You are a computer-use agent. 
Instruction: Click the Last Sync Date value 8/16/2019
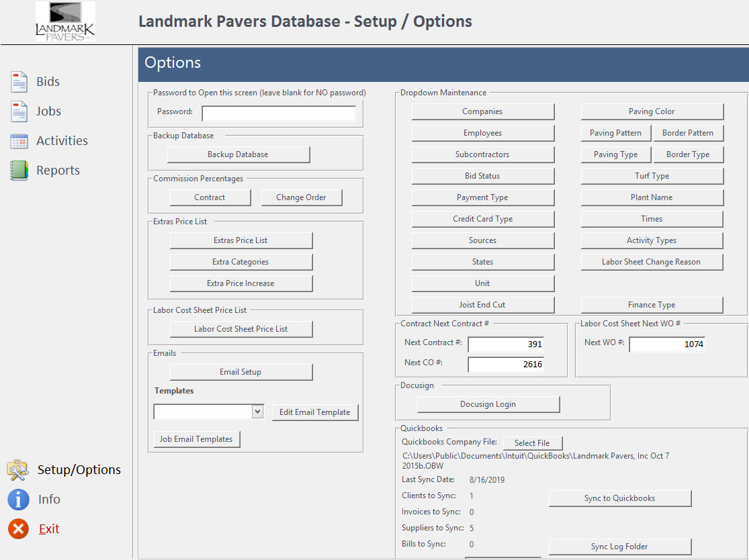tap(487, 480)
